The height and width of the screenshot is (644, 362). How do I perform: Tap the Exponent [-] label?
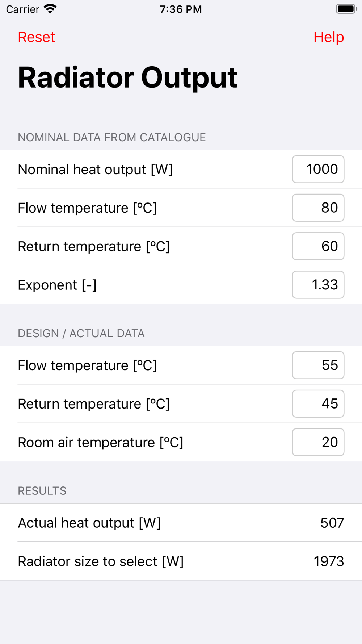(x=57, y=285)
